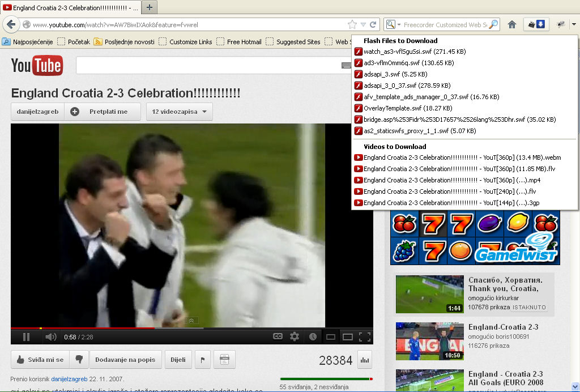Flag the video as inappropriate

tap(203, 360)
